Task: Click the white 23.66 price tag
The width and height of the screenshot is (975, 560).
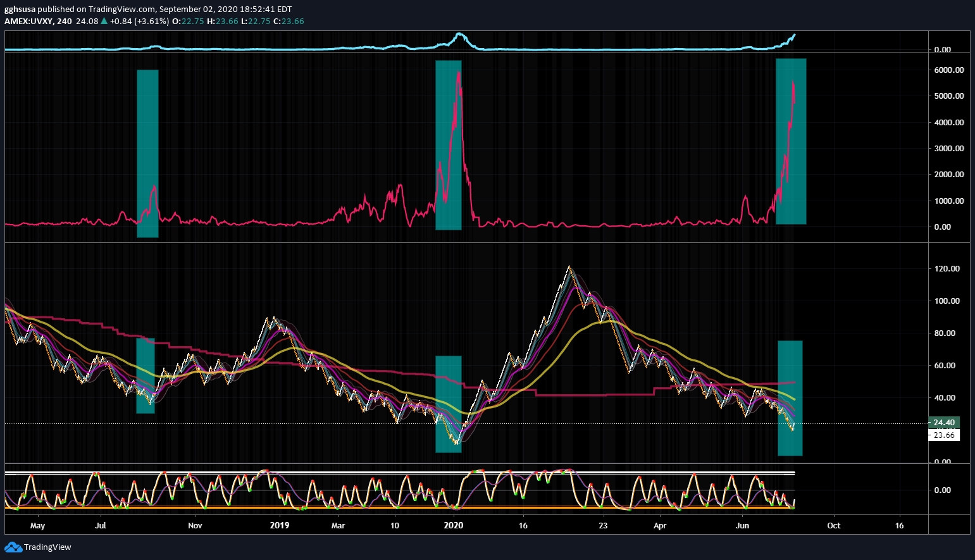Action: point(944,435)
